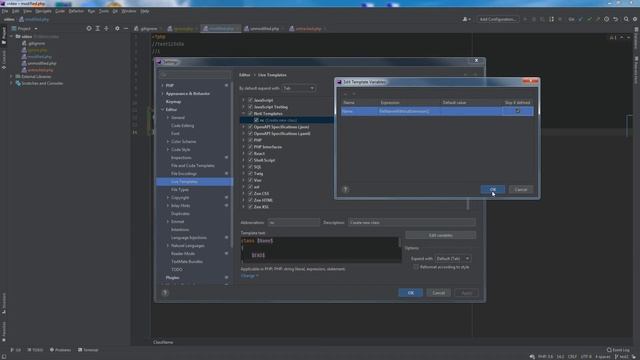640x360 pixels.
Task: Toggle the PHP Interfaces group checkbox
Action: 250,147
